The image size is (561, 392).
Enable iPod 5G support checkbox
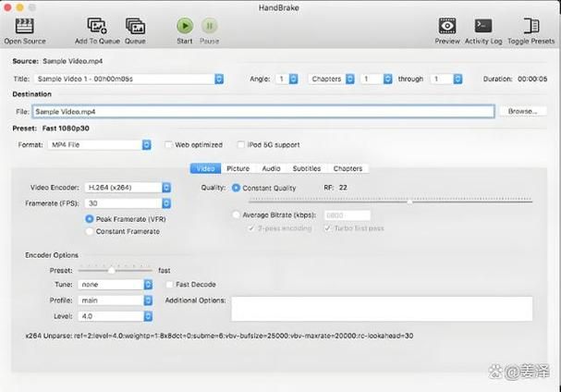point(241,144)
